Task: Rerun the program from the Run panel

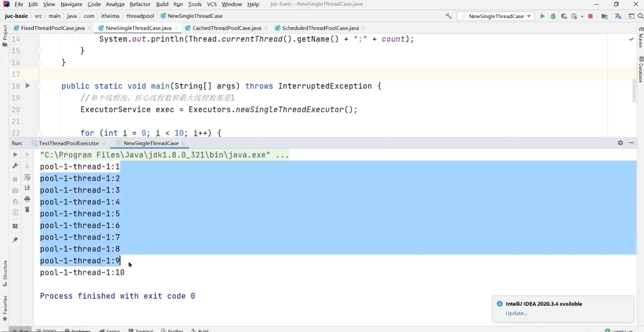Action: [15, 155]
